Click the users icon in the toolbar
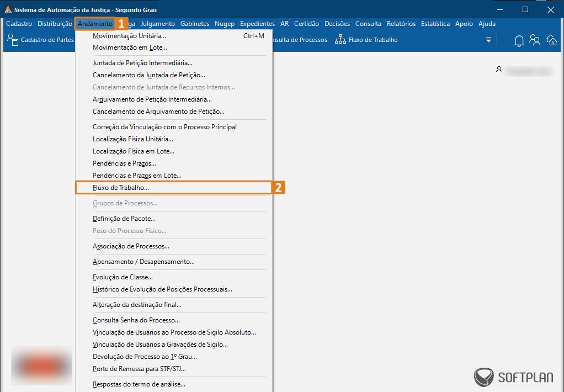Viewport: 564px width, 392px height. [x=535, y=40]
